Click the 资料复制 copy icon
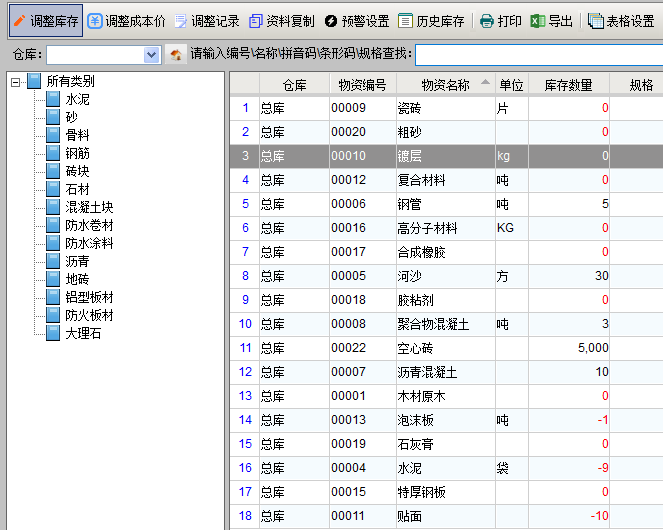663x530 pixels. [256, 20]
